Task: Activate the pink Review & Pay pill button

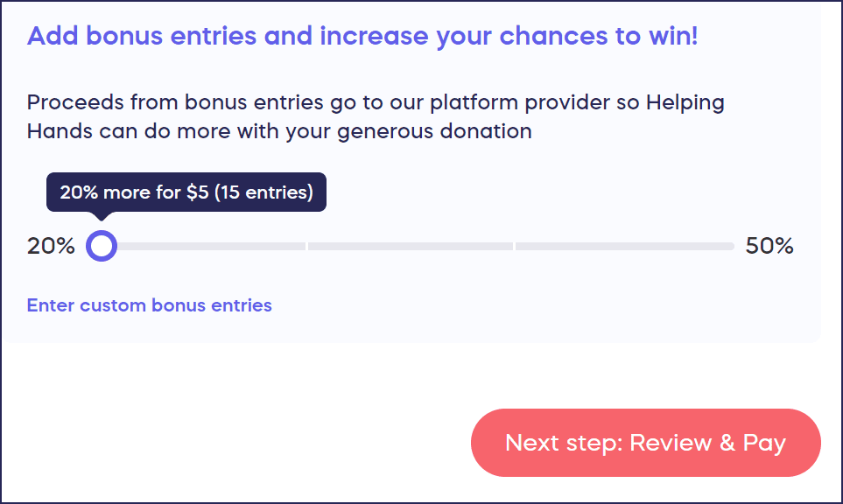Action: pyautogui.click(x=645, y=443)
